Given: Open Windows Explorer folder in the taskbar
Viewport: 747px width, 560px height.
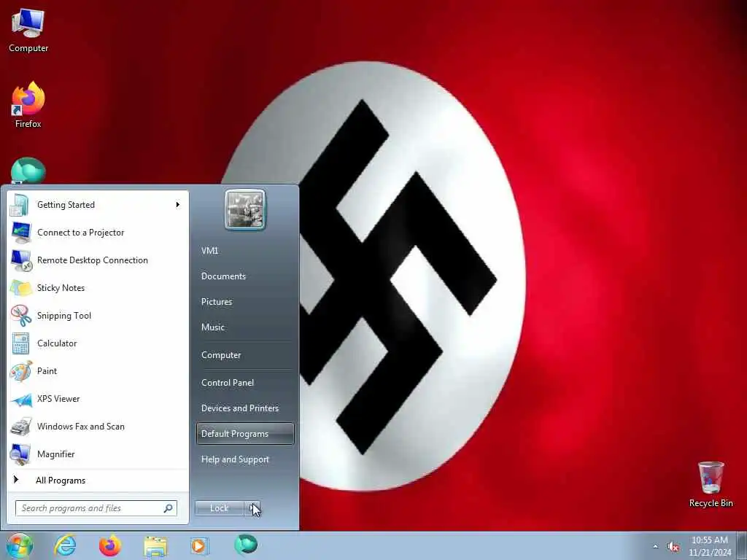Looking at the screenshot, I should click(x=155, y=546).
